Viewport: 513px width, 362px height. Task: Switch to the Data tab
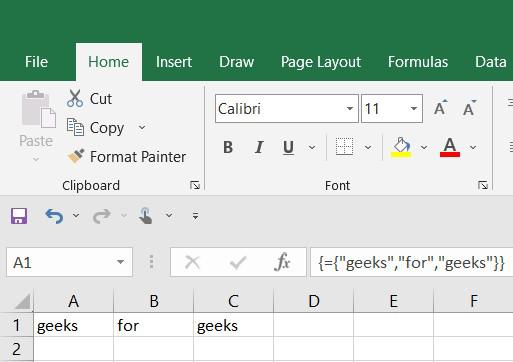click(x=491, y=62)
